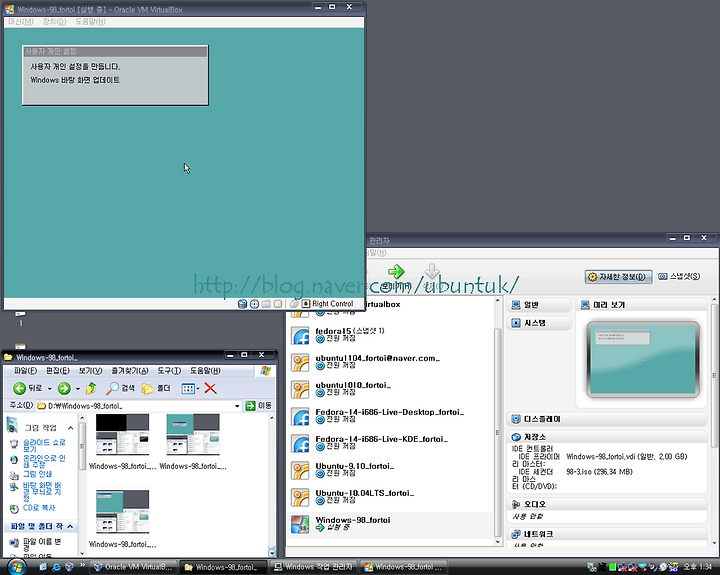The height and width of the screenshot is (575, 720).
Task: Open the Edit menu in Explorer
Action: 58,371
